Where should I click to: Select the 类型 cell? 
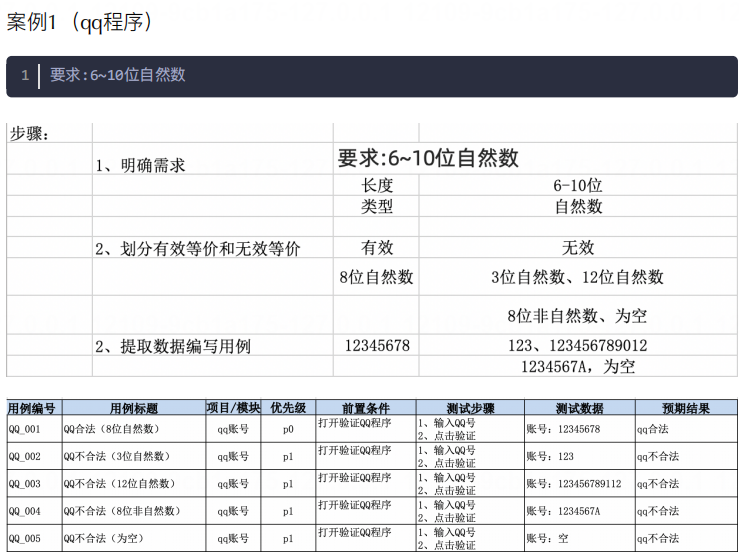point(377,206)
